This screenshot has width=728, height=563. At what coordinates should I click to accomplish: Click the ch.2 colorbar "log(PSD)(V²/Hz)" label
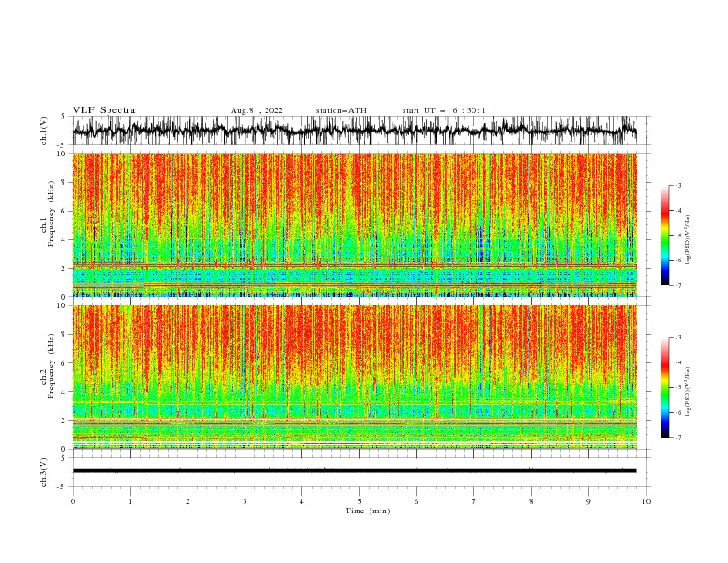pos(688,391)
